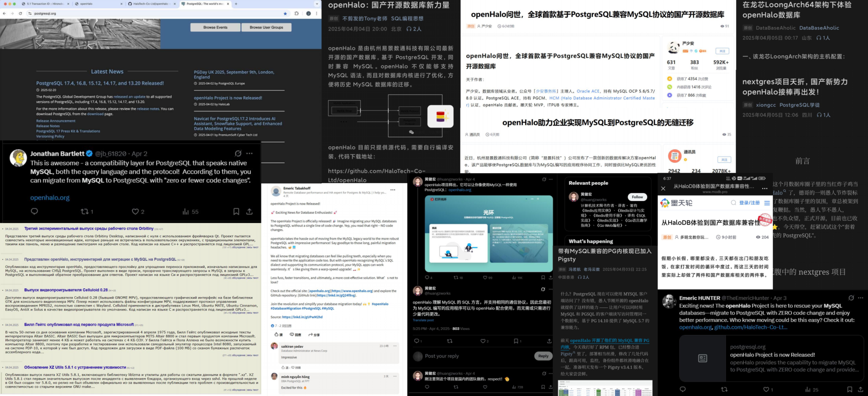Viewport: 868px width, 396px height.
Task: Open Navicat for PostgreSQL 17.2 news link
Action: pyautogui.click(x=238, y=124)
